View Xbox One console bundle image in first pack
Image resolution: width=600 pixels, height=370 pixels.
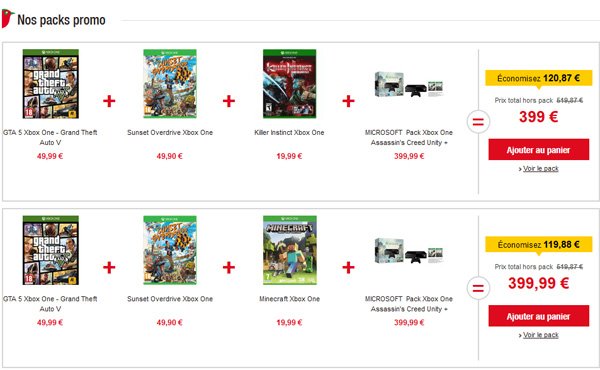click(409, 84)
